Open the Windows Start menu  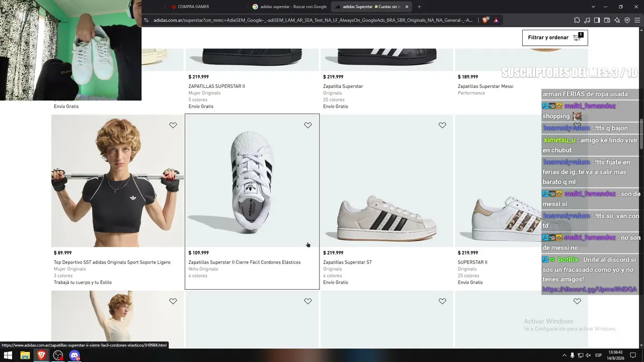click(x=8, y=355)
